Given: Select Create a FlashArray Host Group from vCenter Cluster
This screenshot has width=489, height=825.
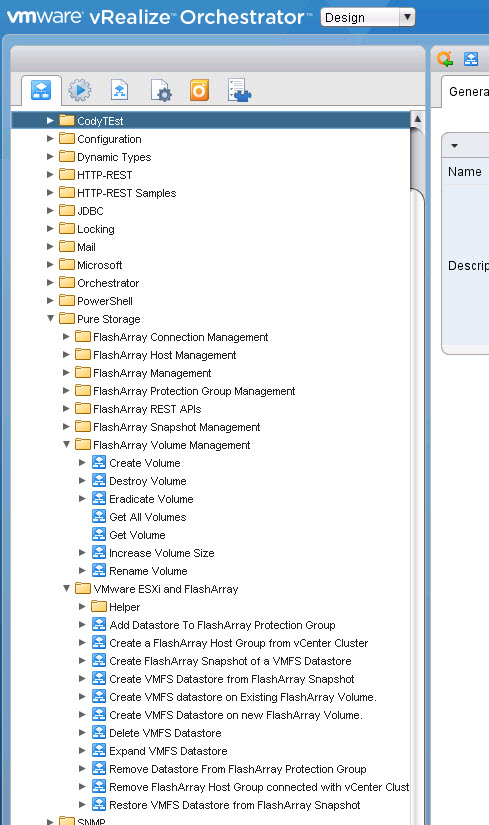Looking at the screenshot, I should pyautogui.click(x=231, y=642).
